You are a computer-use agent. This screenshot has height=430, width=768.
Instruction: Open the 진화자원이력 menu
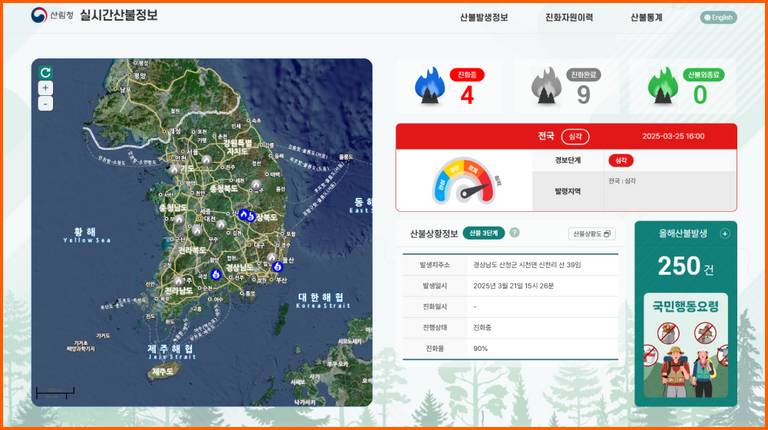coord(569,18)
